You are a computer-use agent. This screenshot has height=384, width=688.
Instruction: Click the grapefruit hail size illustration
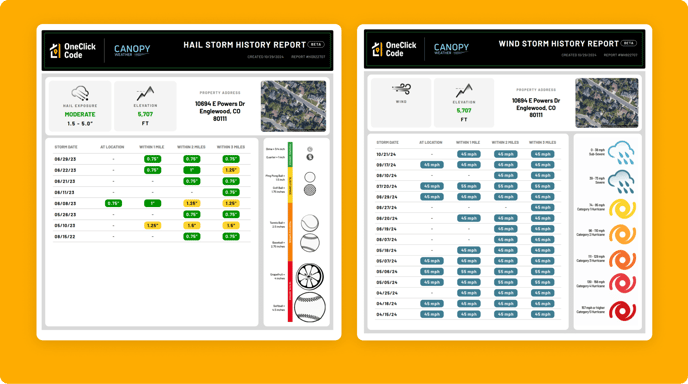pyautogui.click(x=310, y=276)
